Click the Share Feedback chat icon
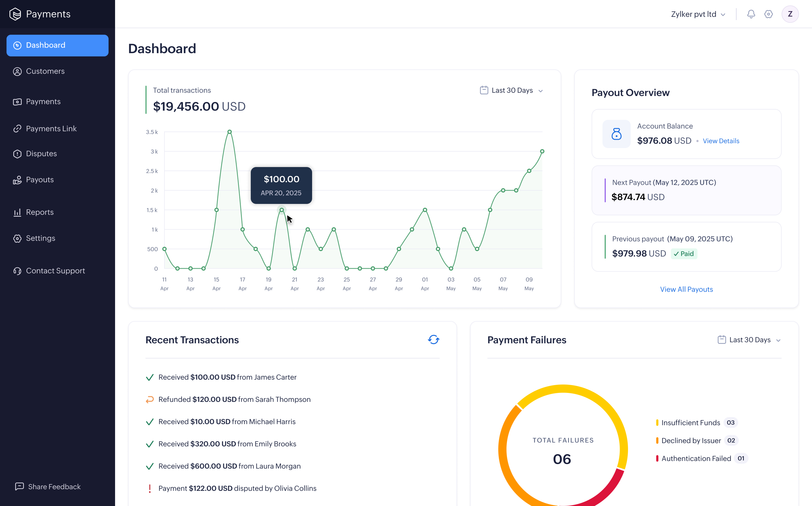This screenshot has height=506, width=812. point(19,486)
